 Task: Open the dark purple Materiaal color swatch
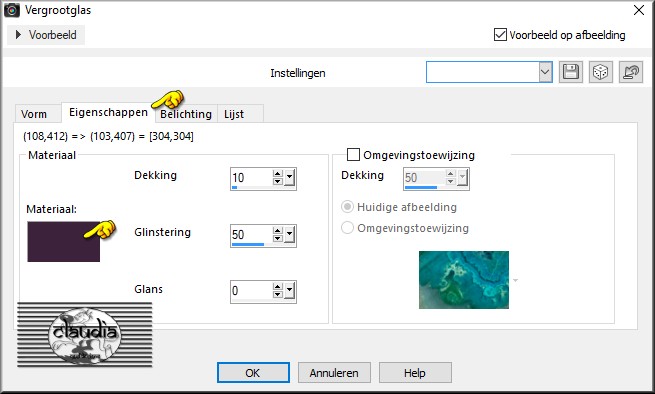click(63, 242)
